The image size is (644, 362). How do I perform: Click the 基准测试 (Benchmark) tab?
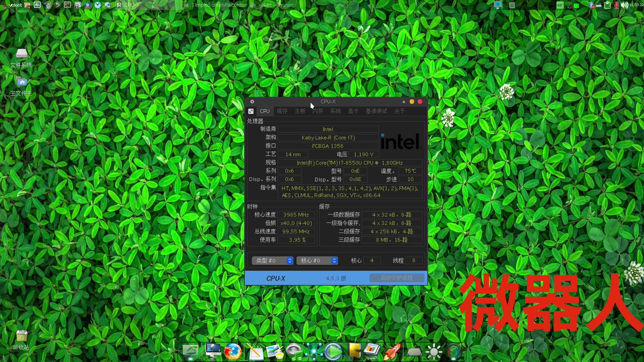[376, 111]
